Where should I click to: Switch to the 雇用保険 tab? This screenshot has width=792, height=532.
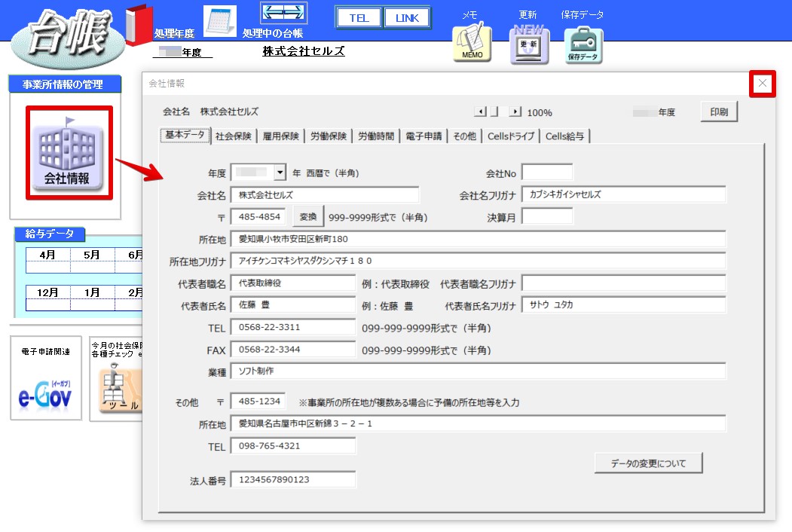[281, 136]
